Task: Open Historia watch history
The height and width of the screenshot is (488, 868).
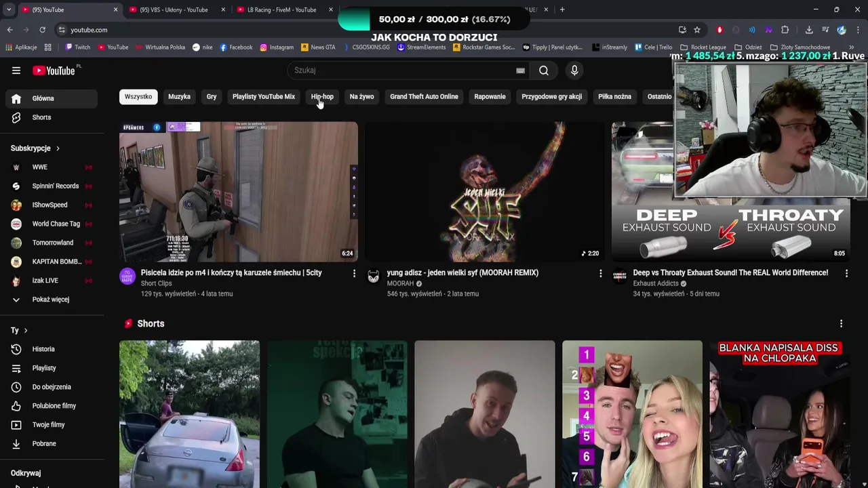Action: coord(52,349)
